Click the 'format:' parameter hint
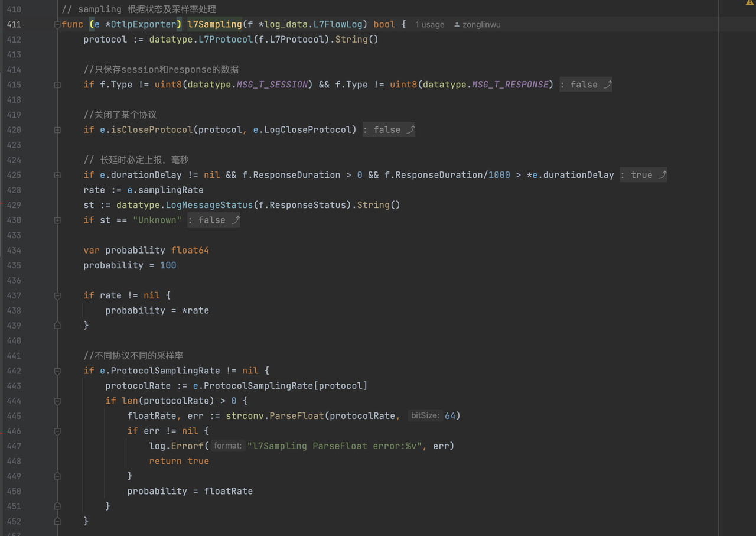 [228, 446]
